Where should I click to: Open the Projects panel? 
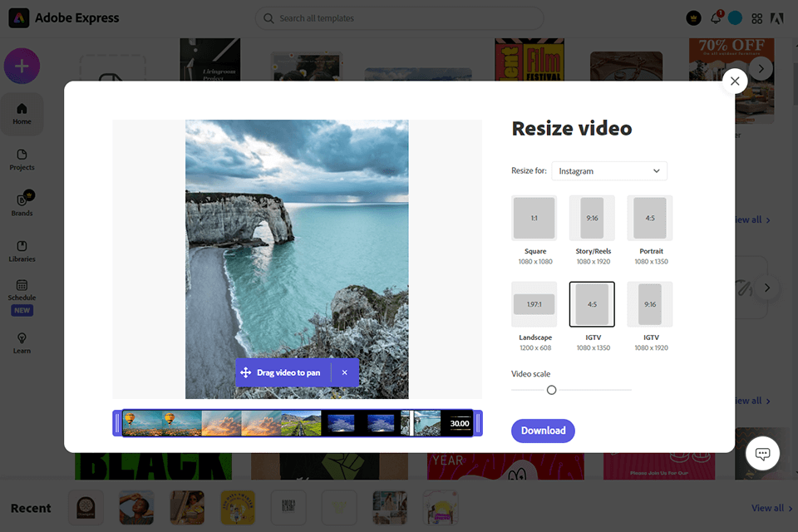click(22, 160)
